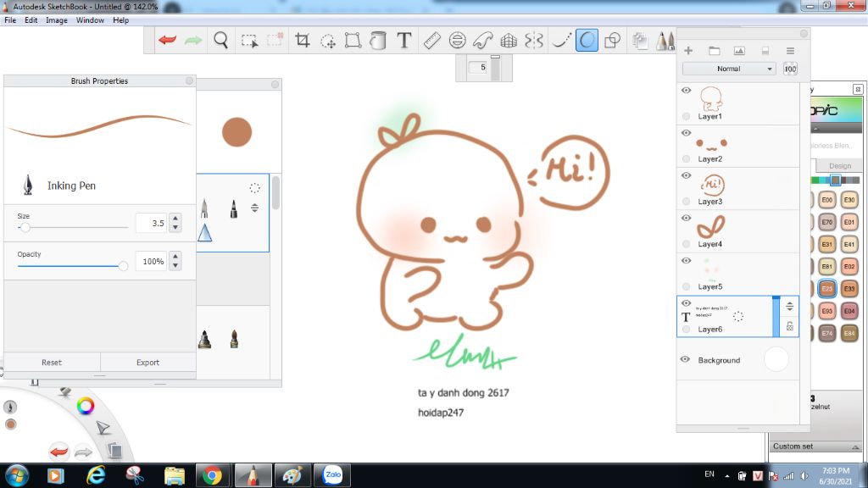Hide Layer5 with its eye icon
The image size is (868, 488).
tap(686, 261)
